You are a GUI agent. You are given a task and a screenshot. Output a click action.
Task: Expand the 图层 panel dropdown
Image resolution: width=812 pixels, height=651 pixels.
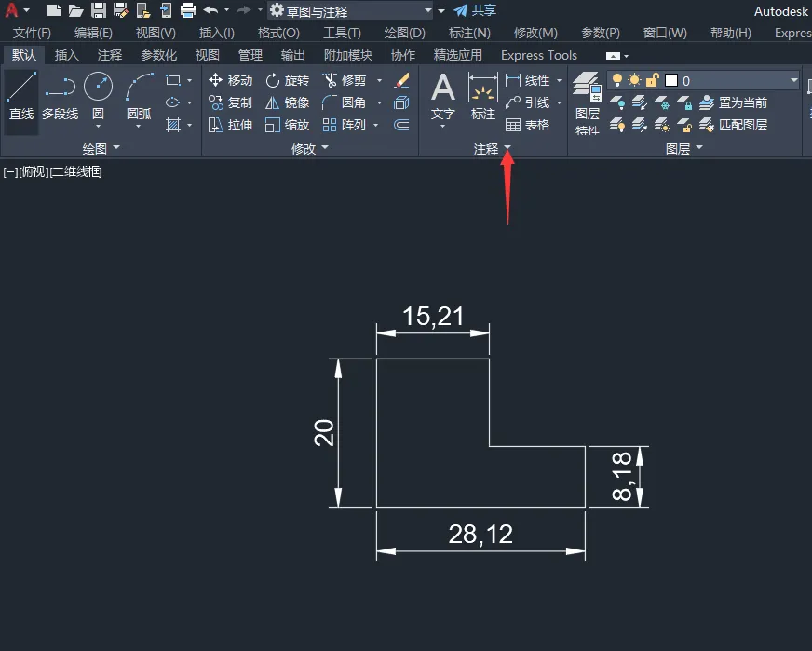[699, 147]
